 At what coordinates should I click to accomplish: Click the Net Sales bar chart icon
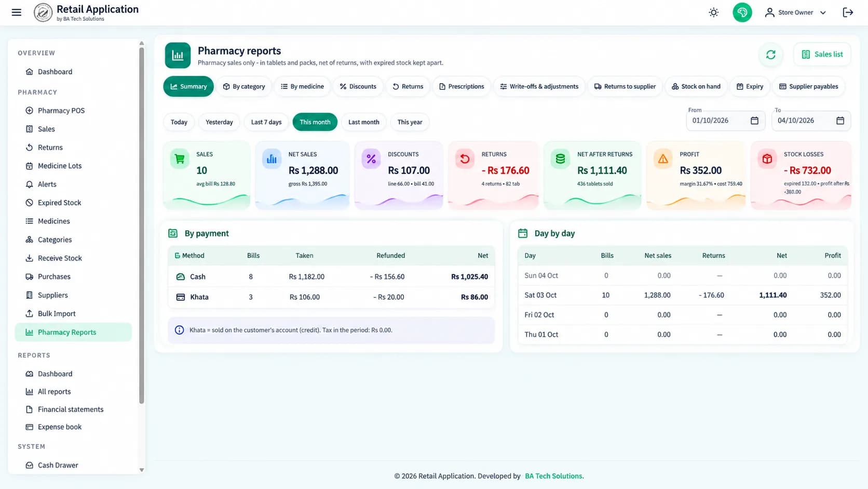coord(272,159)
